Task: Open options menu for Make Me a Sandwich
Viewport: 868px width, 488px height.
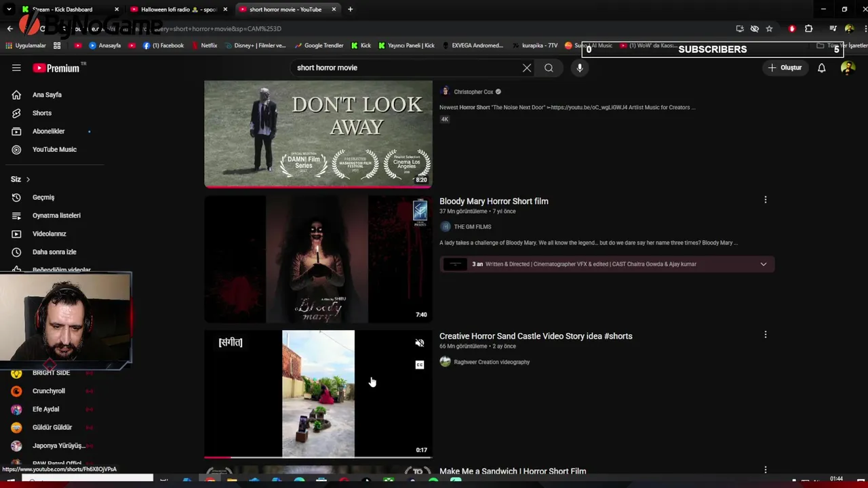Action: click(x=765, y=470)
